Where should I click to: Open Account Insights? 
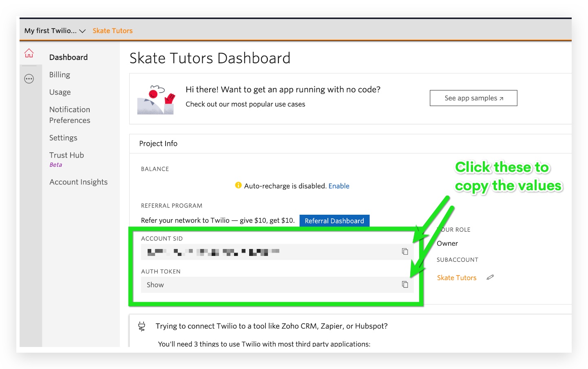pos(79,182)
